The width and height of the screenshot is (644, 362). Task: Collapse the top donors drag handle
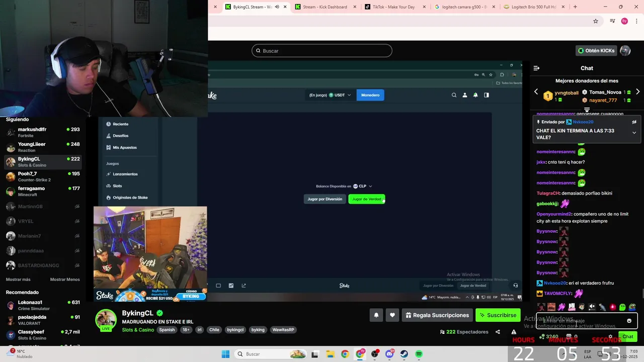(x=587, y=110)
